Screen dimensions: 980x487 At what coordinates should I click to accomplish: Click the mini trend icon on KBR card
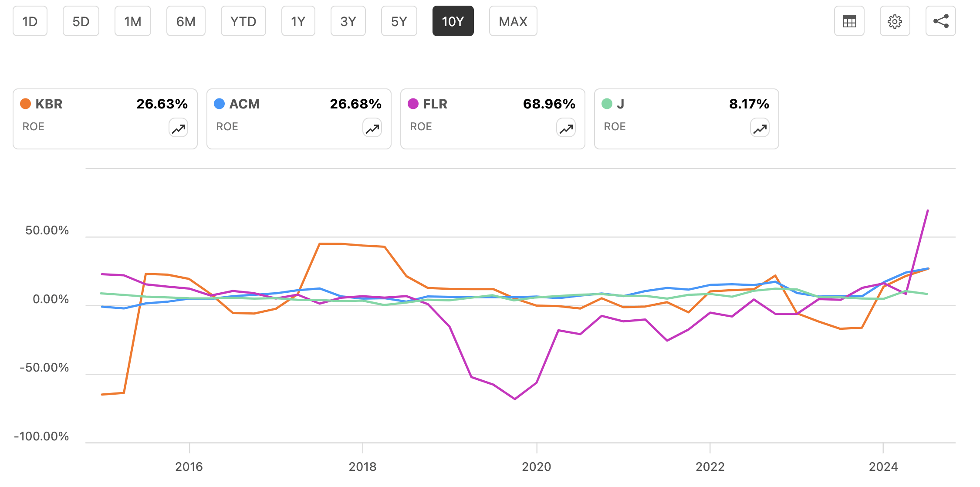178,128
